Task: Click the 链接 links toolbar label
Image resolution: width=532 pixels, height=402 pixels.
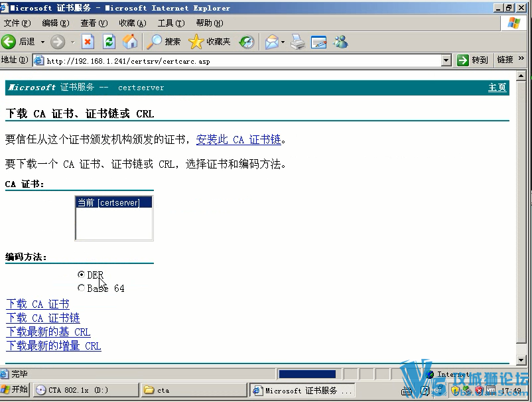Action: click(505, 60)
